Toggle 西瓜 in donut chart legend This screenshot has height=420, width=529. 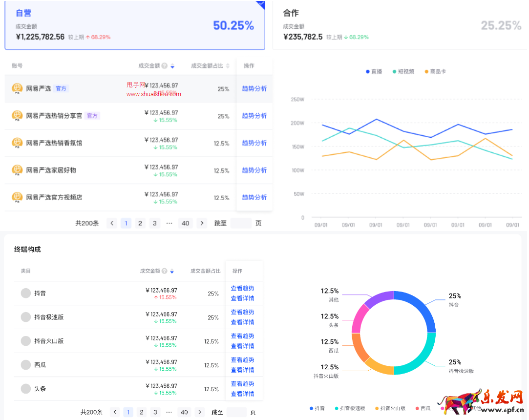(x=423, y=409)
